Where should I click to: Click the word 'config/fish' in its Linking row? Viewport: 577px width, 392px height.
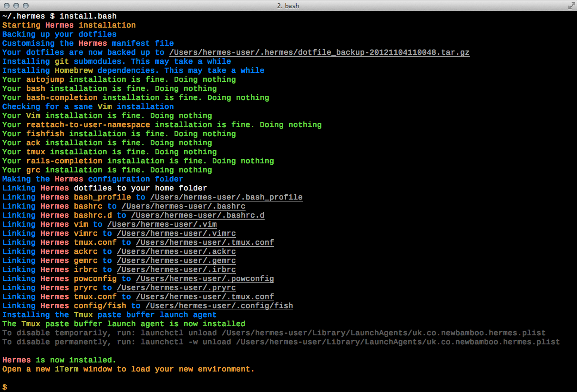pos(100,306)
